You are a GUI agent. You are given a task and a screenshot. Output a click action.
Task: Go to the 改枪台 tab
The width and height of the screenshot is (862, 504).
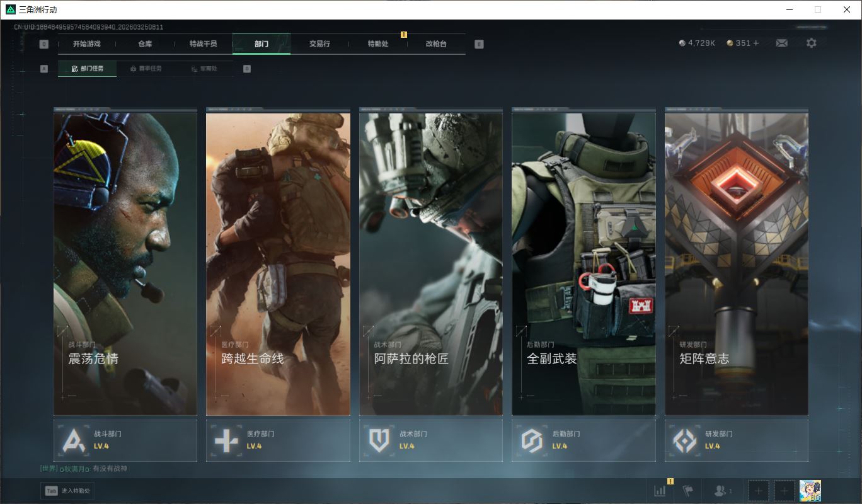pyautogui.click(x=436, y=44)
